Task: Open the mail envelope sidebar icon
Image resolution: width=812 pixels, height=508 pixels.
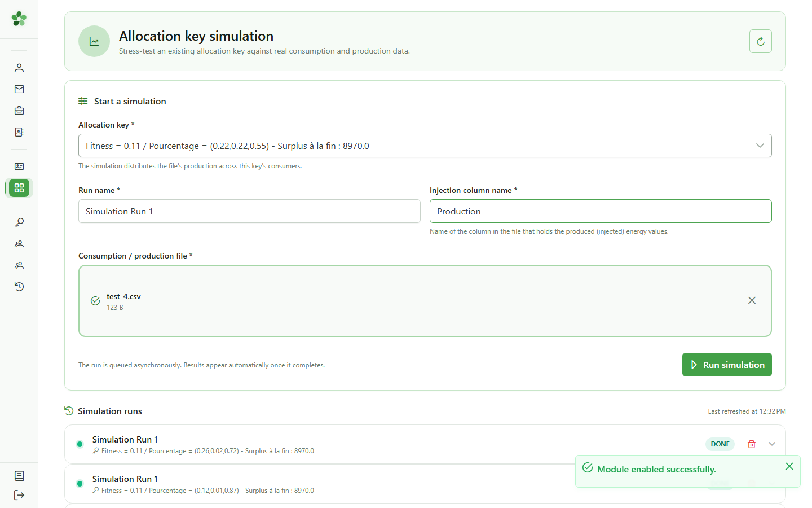Action: click(19, 89)
